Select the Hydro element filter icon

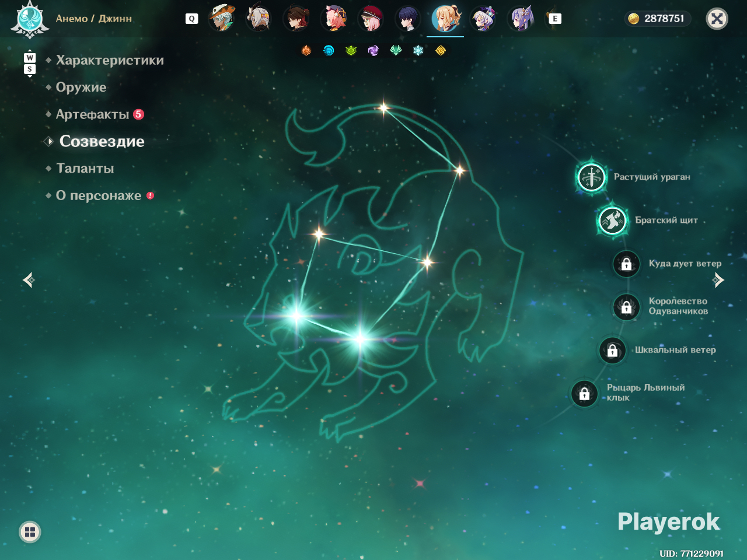click(x=329, y=51)
